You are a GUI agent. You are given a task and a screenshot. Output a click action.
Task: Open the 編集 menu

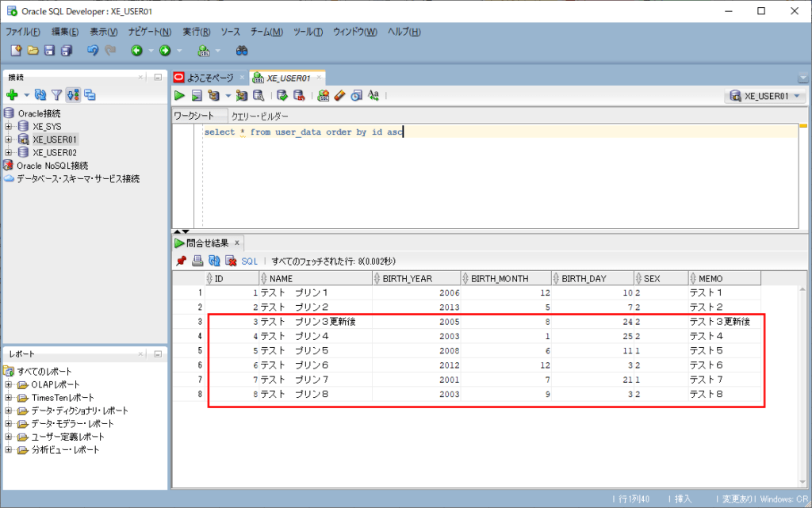point(65,32)
